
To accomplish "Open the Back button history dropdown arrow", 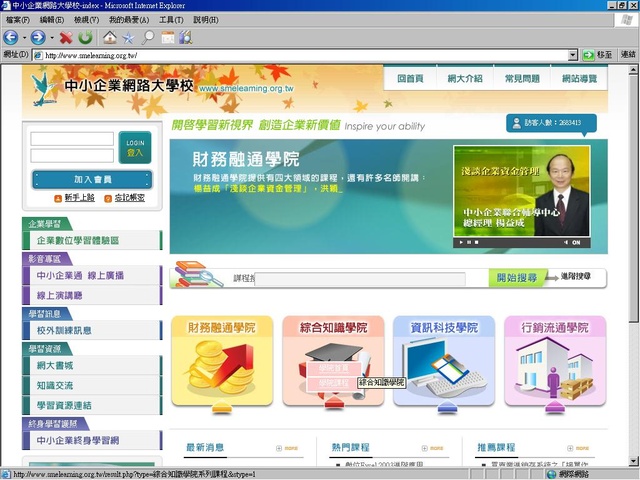I will pos(24,38).
